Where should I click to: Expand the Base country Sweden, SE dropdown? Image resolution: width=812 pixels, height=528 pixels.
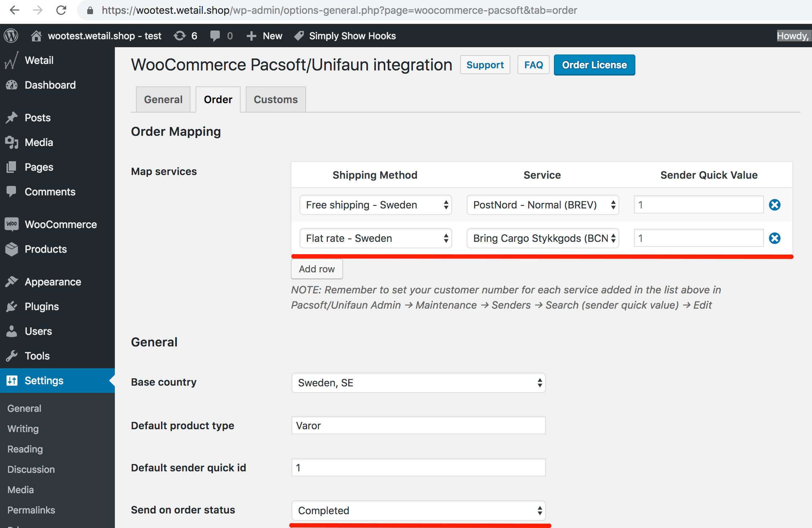pos(418,383)
